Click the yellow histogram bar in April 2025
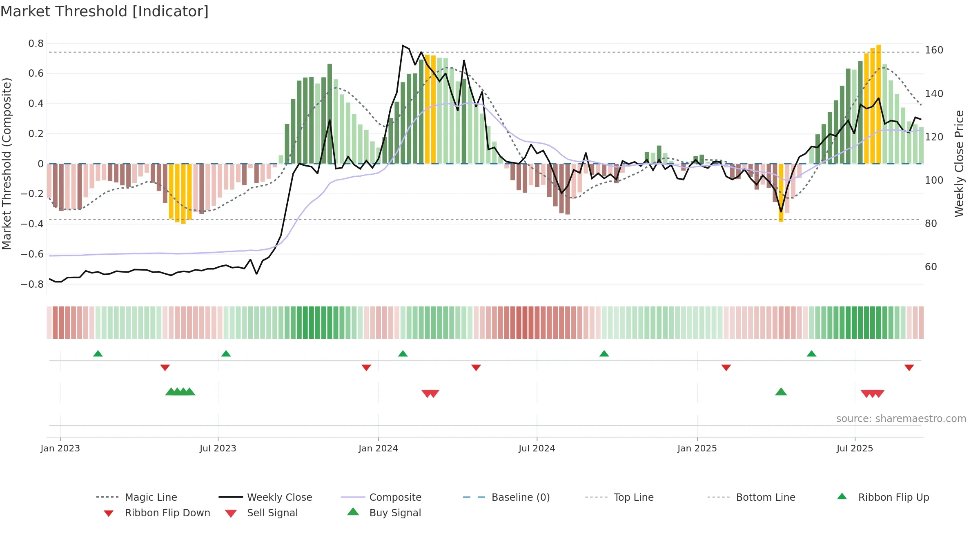Viewport: 980px width, 551px height. tap(781, 193)
